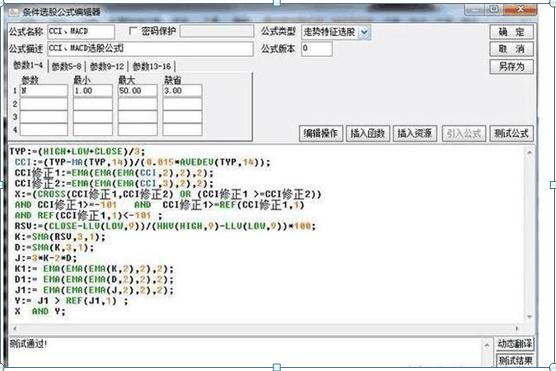Click the RSV:= formula line
The height and width of the screenshot is (371, 556).
click(x=165, y=226)
